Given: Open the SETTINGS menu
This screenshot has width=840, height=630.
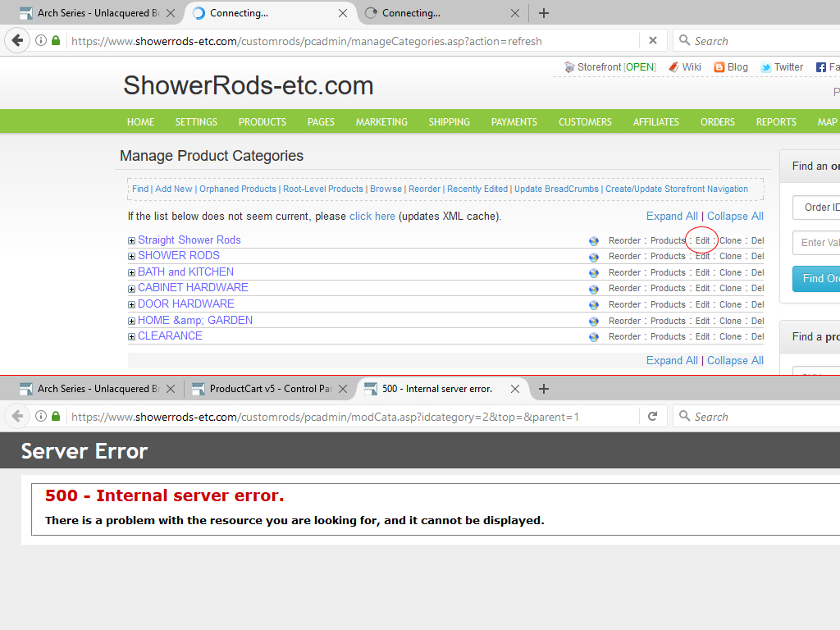Looking at the screenshot, I should (196, 122).
